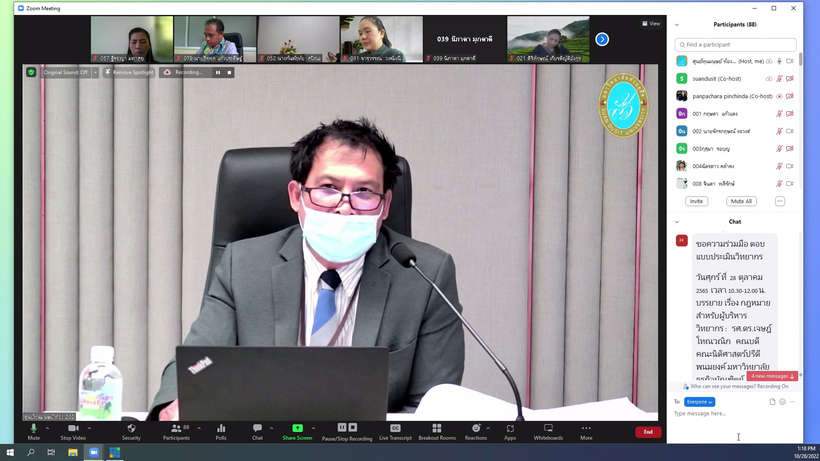Screen dimensions: 820x461
Task: Expand arrow beside Reactions
Action: point(488,428)
